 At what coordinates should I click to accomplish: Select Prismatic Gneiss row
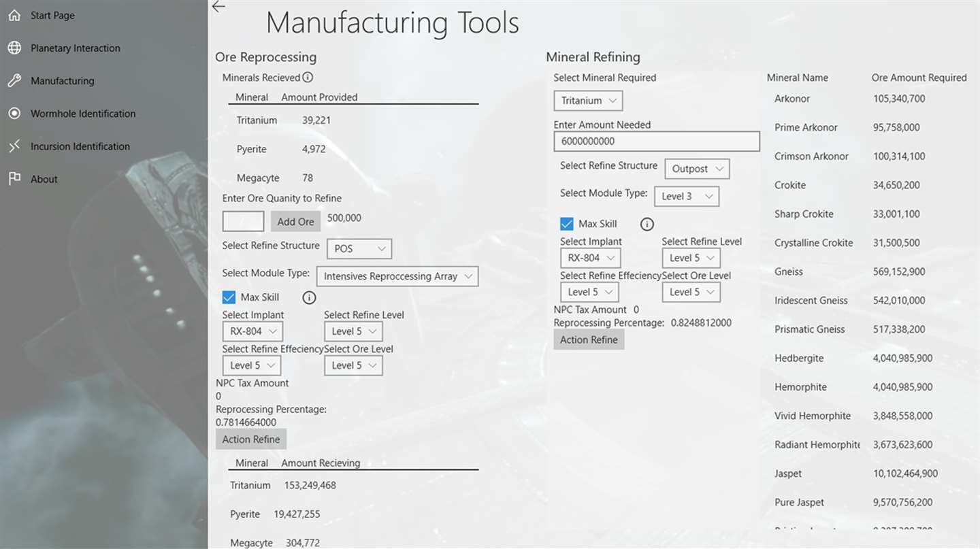(871, 329)
